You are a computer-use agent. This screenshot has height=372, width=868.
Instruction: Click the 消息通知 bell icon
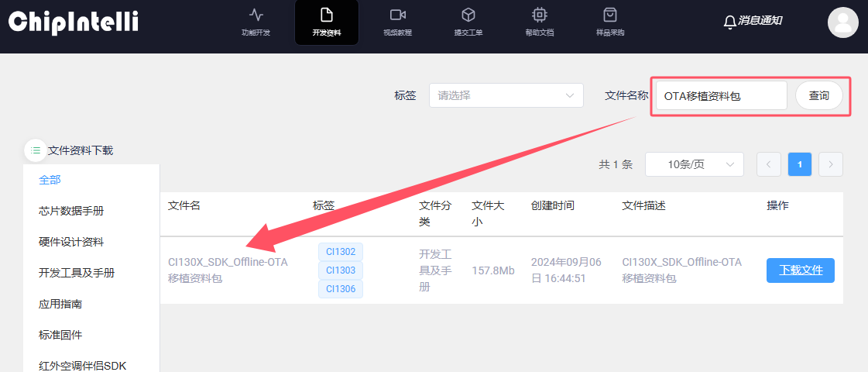[729, 22]
